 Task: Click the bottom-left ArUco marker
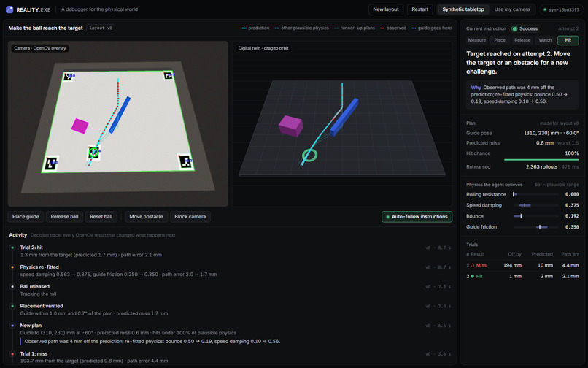tap(50, 164)
